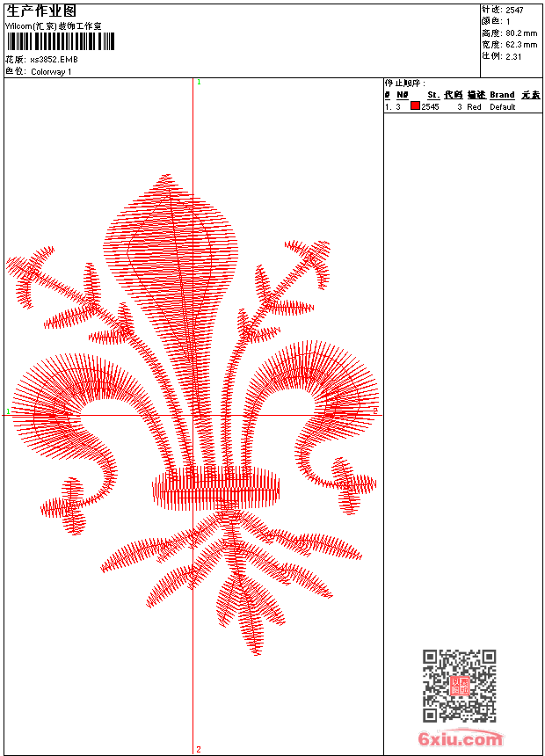The width and height of the screenshot is (545, 756).
Task: Select the 生产作业图 title heading
Action: click(41, 11)
